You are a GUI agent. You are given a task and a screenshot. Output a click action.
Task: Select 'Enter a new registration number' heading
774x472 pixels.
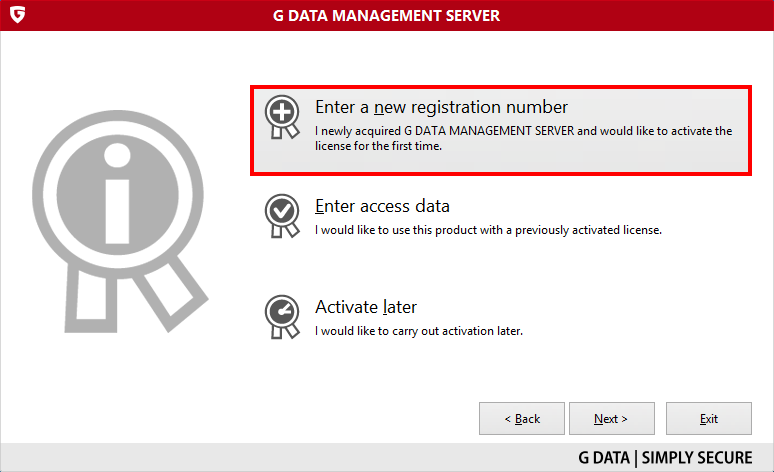click(441, 107)
